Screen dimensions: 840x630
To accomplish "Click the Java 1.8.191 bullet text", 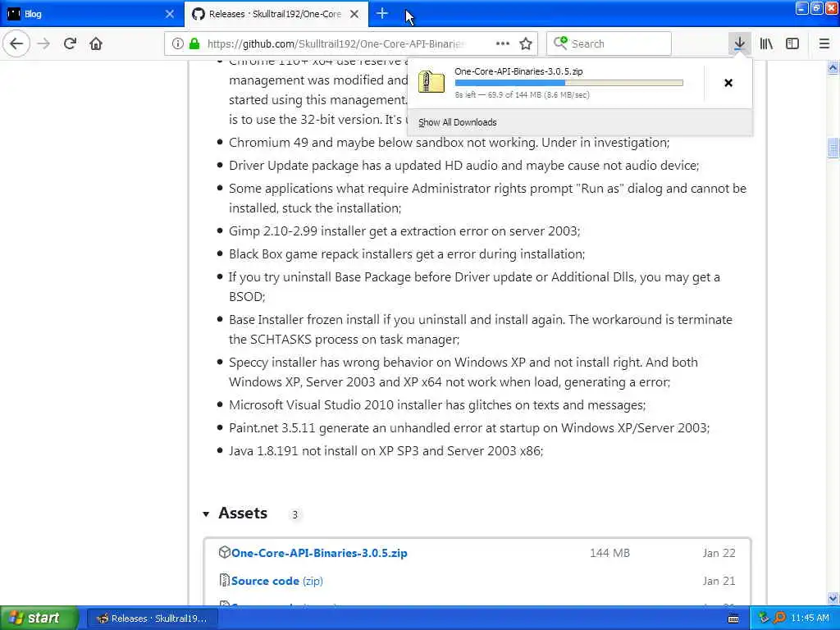I will [x=386, y=450].
